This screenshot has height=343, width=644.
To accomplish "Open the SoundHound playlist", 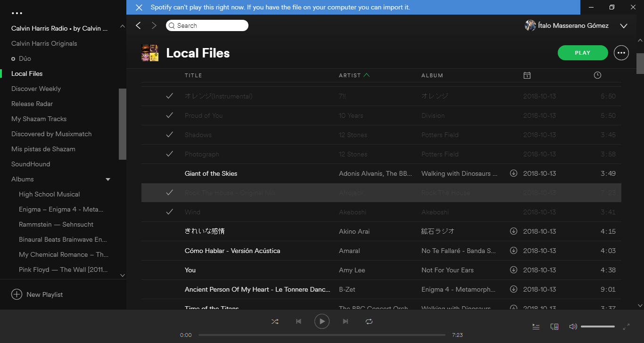I will pyautogui.click(x=31, y=164).
